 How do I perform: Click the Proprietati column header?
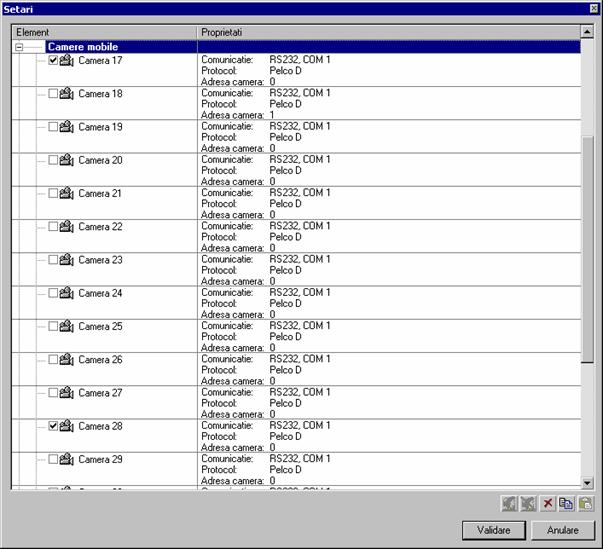tap(390, 33)
